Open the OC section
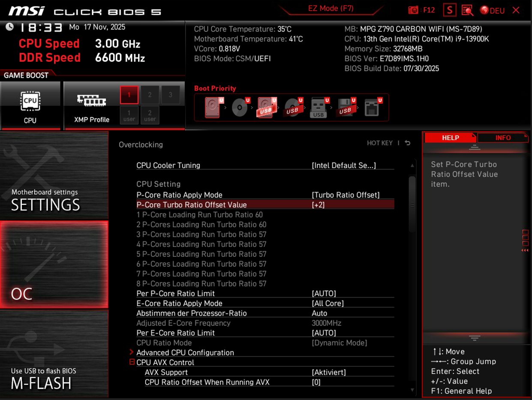The width and height of the screenshot is (532, 400). tap(54, 265)
